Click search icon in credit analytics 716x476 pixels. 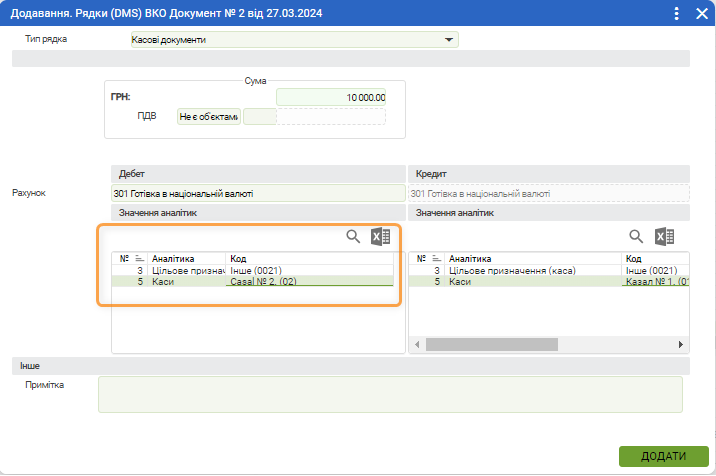pos(636,236)
